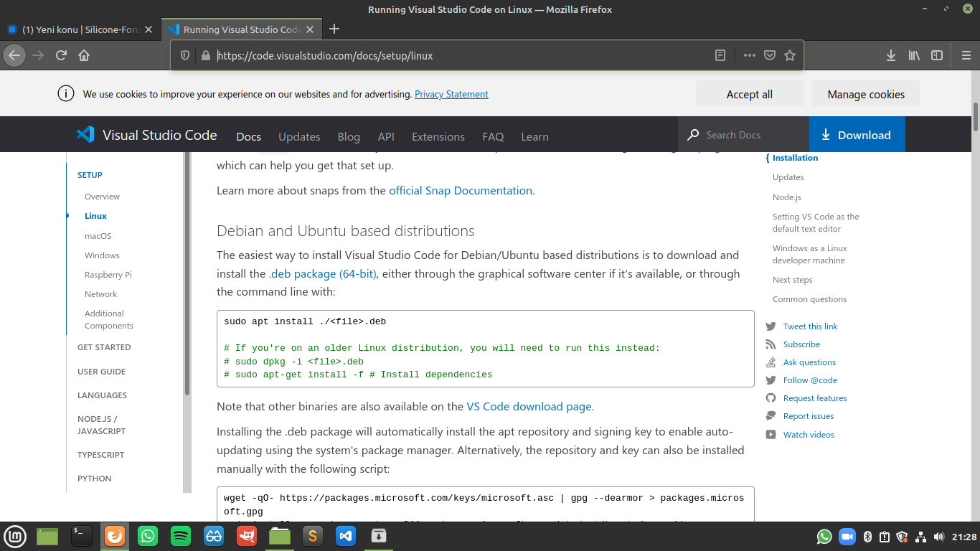Viewport: 980px width, 551px height.
Task: Open Zoom tray icon
Action: 847,537
